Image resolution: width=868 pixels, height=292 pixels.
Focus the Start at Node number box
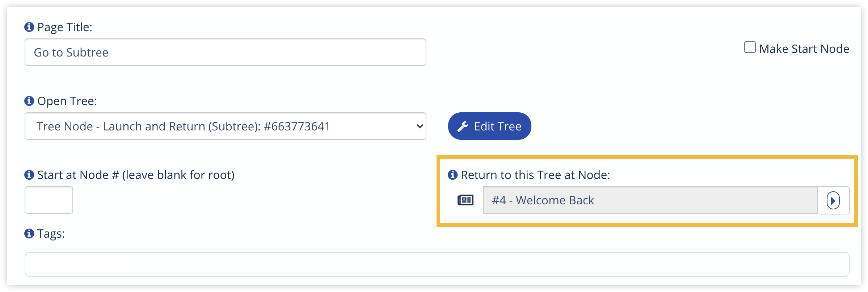[49, 200]
